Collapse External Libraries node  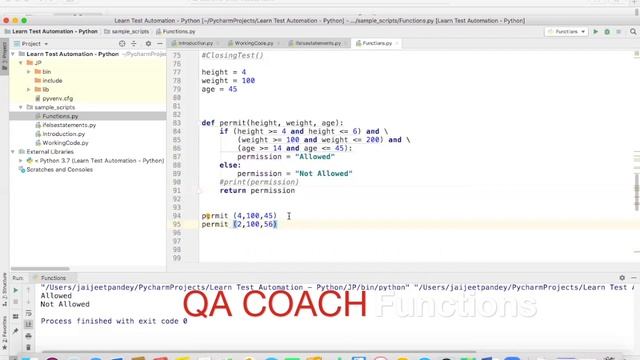coord(13,152)
